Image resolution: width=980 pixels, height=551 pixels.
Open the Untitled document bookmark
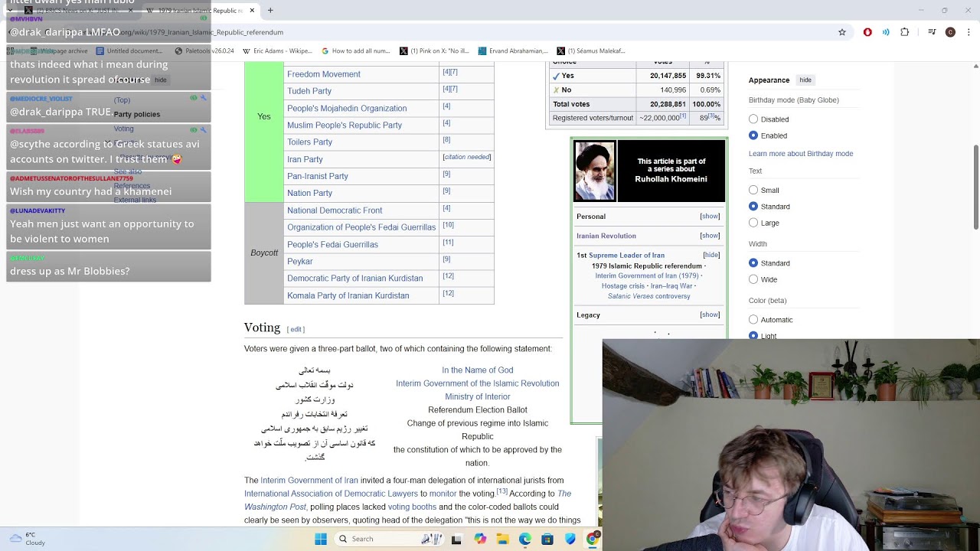129,51
